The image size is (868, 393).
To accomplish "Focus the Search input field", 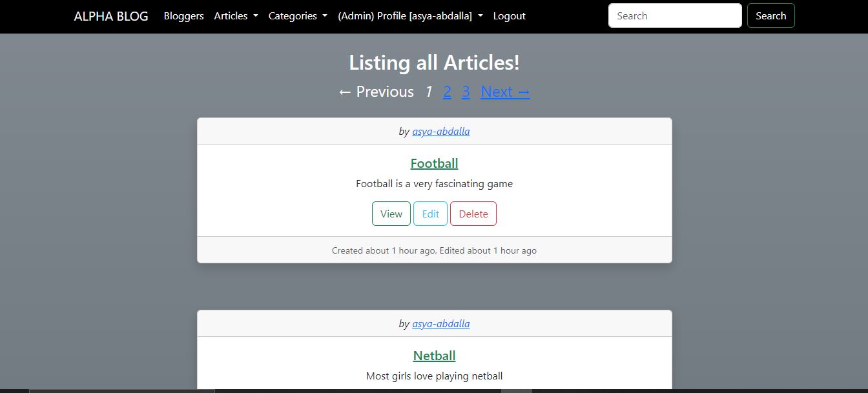I will click(x=675, y=15).
